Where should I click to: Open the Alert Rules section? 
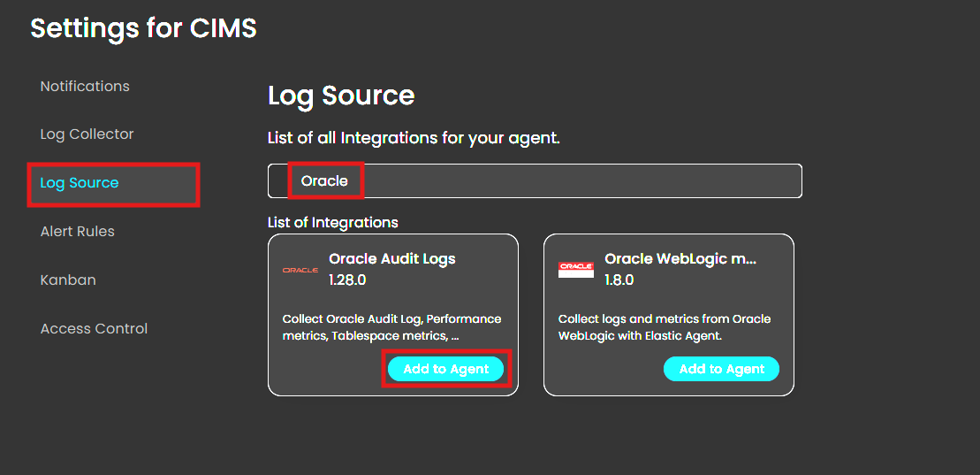coord(78,232)
